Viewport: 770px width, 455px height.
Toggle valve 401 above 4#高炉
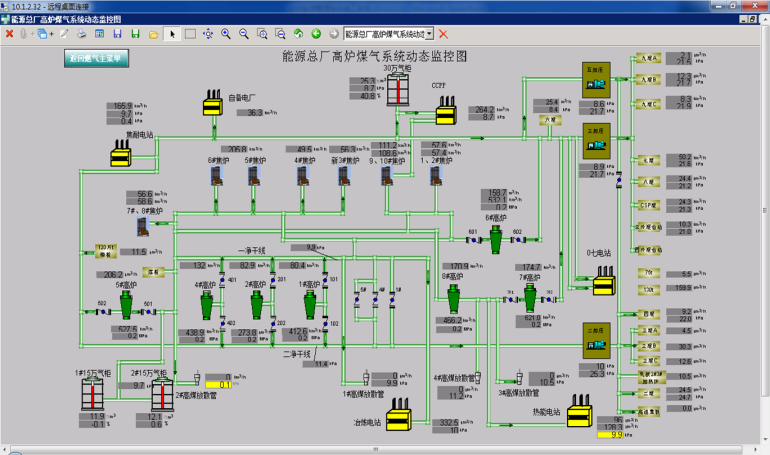[x=223, y=281]
